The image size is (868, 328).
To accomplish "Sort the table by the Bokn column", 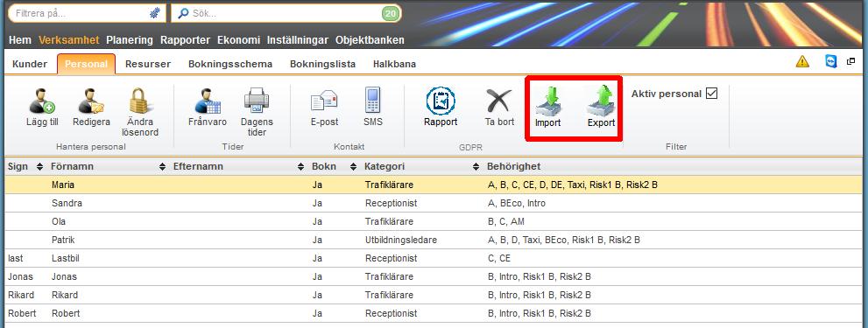I will (353, 166).
